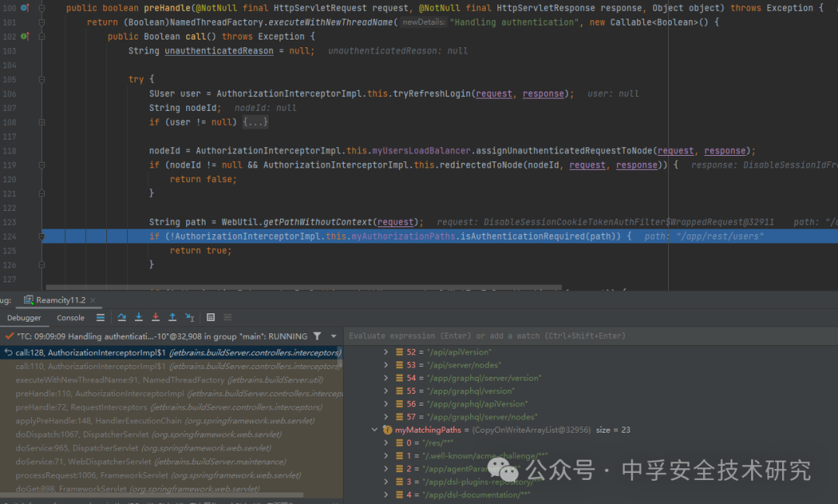
Task: Expand myMatchingPaths element 4 "/app/dsl-documentation/**"
Action: point(386,495)
